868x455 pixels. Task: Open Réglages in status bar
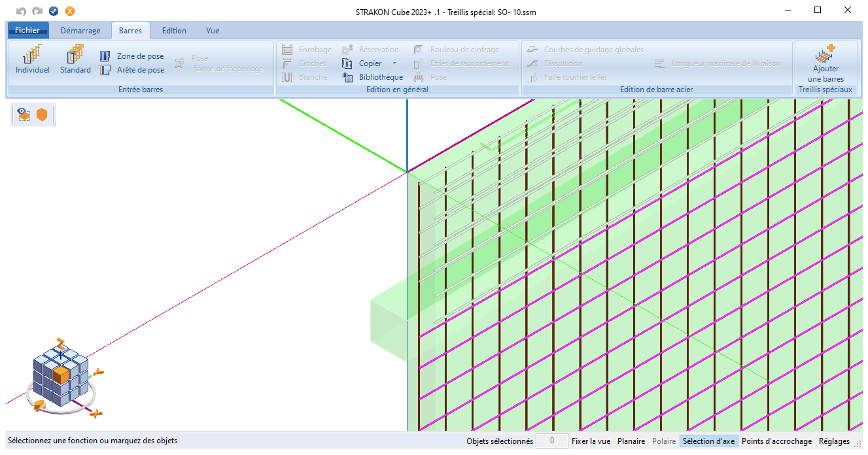833,441
